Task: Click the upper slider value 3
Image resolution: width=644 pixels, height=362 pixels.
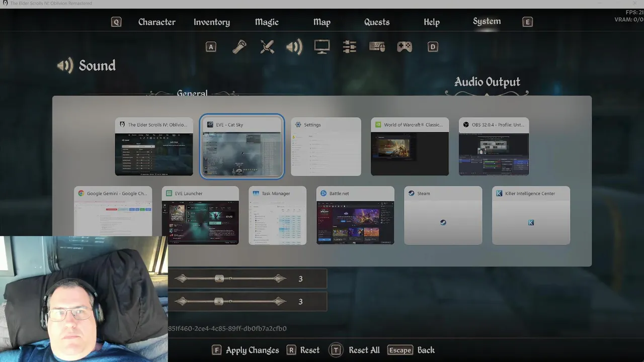Action: (x=300, y=279)
